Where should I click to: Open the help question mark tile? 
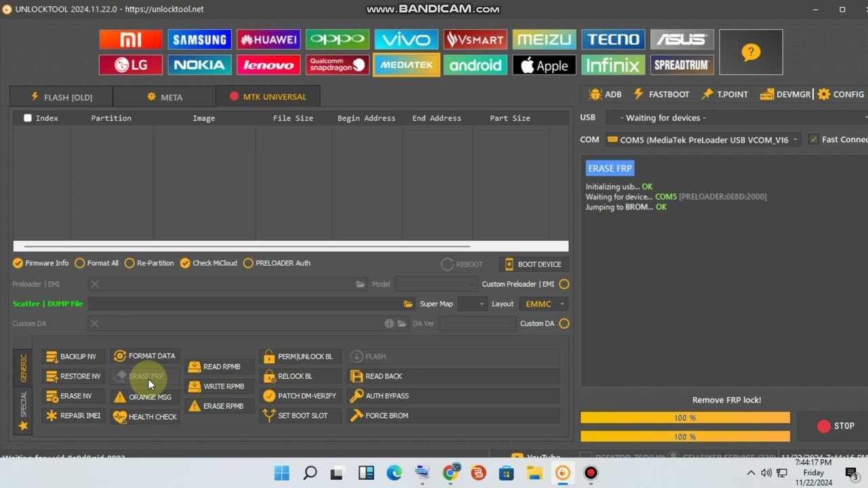[x=751, y=52]
